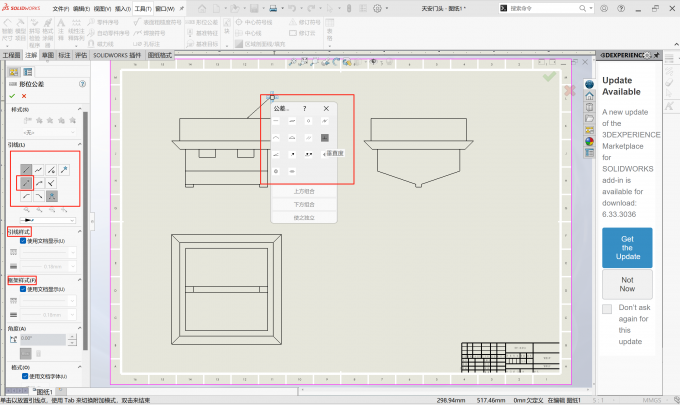
Task: Open the arrow style dropdown
Action: pos(48,220)
